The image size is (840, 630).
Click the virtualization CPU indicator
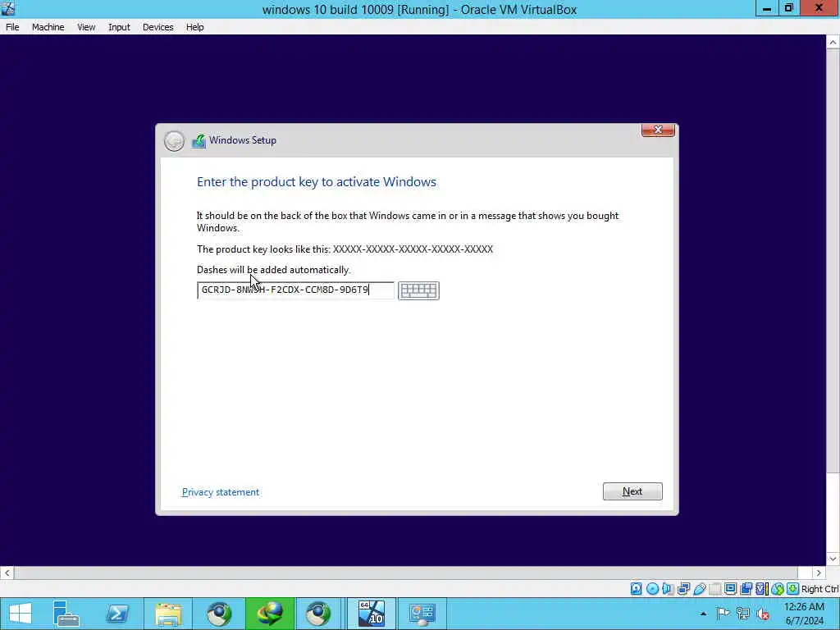[x=762, y=589]
